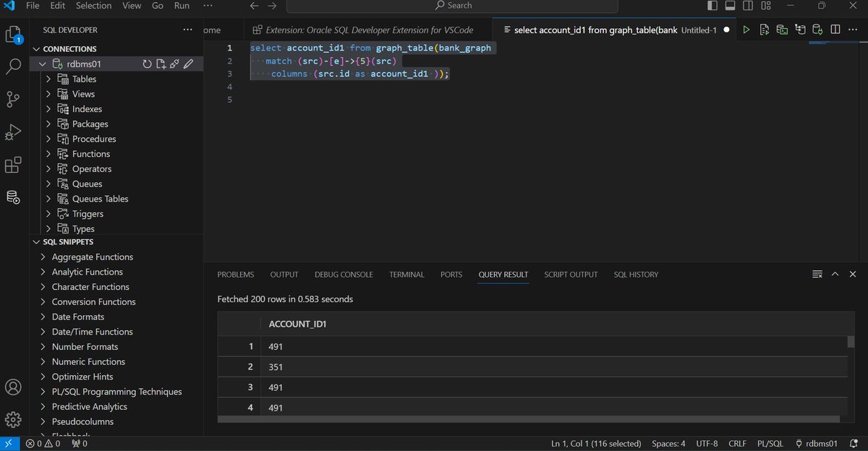
Task: Select result cell 351 in row 2
Action: 553,367
